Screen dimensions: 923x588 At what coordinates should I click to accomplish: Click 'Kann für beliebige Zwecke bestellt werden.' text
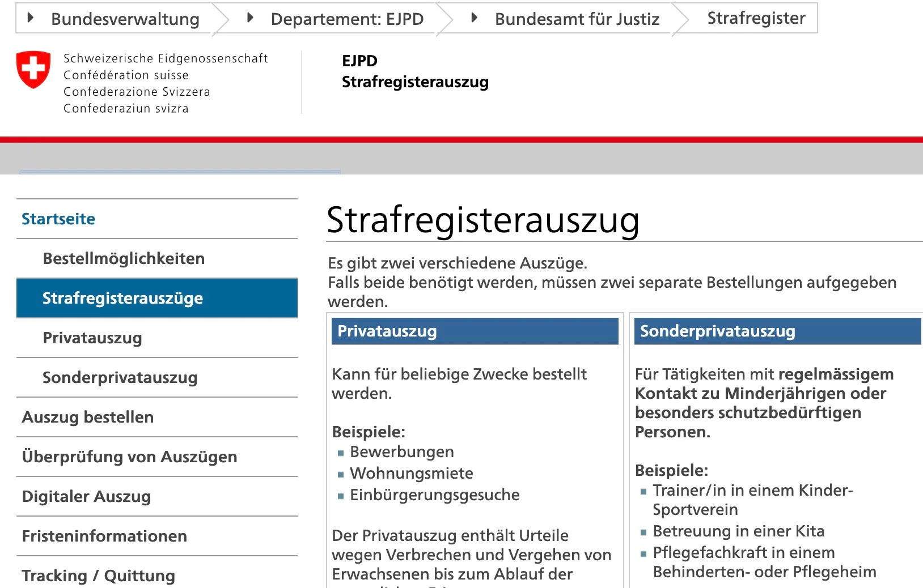coord(459,384)
